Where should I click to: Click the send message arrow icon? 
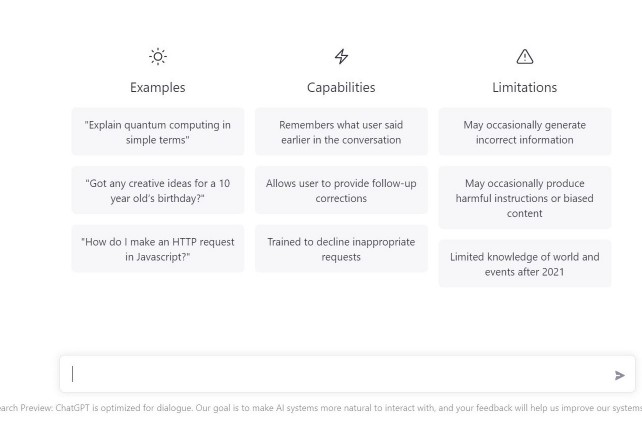[619, 375]
